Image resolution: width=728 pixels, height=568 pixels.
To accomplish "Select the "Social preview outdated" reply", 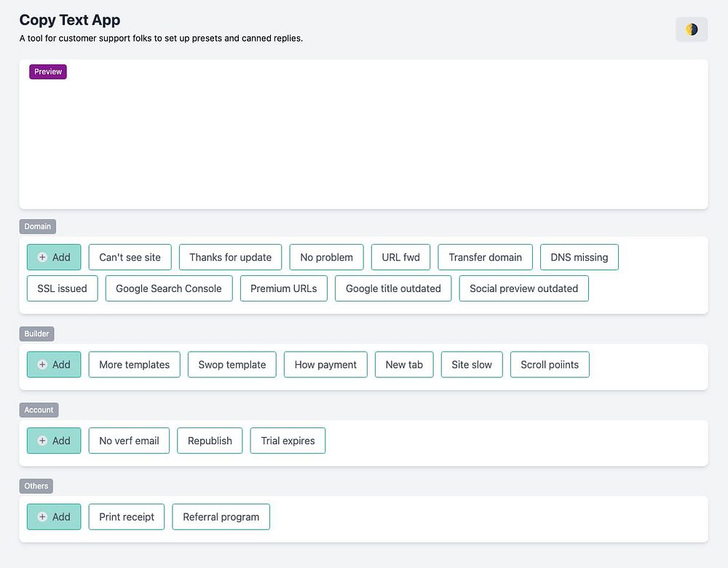I will (523, 288).
